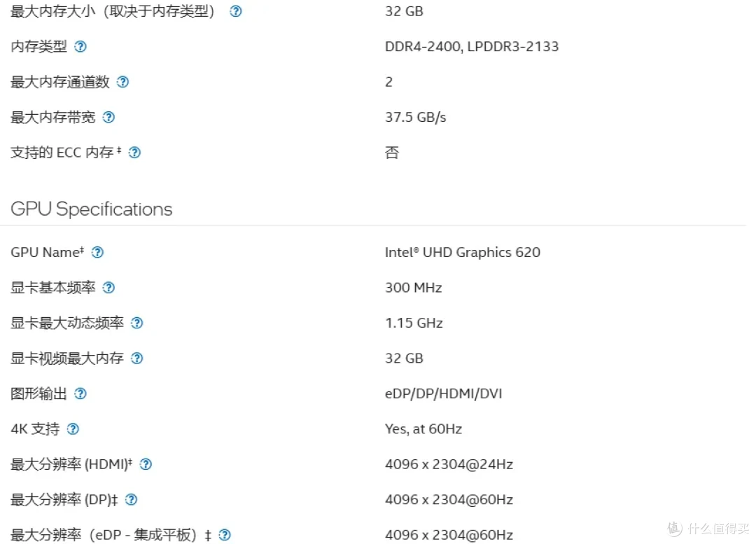The image size is (756, 544).
Task: Select the 37.5 GB/s bandwidth value
Action: [416, 117]
